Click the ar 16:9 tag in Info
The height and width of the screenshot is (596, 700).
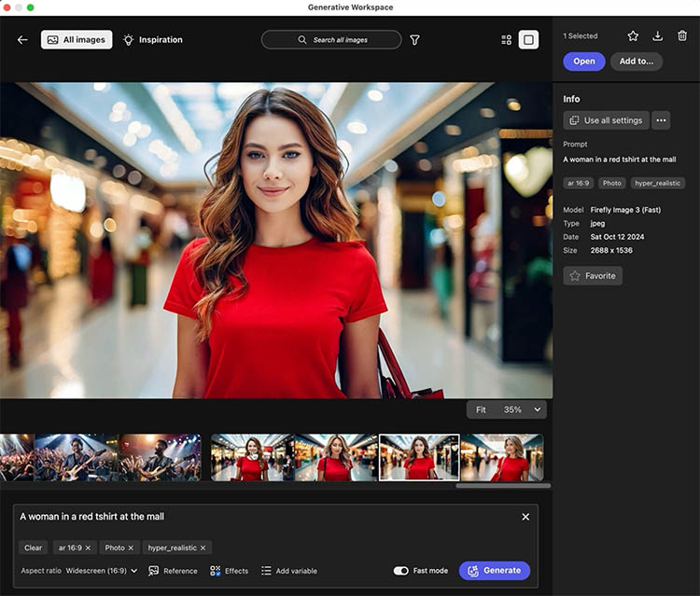(578, 183)
